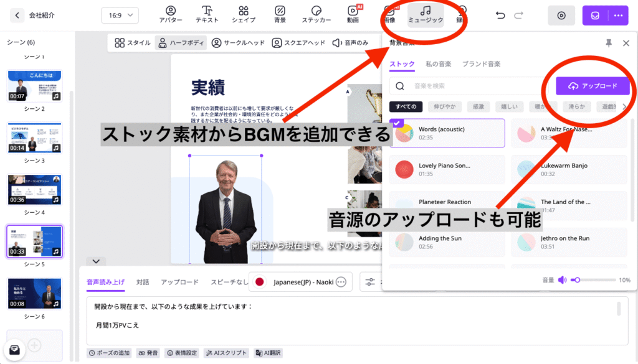
Task: Add a new scene with plus button
Action: tap(35, 345)
